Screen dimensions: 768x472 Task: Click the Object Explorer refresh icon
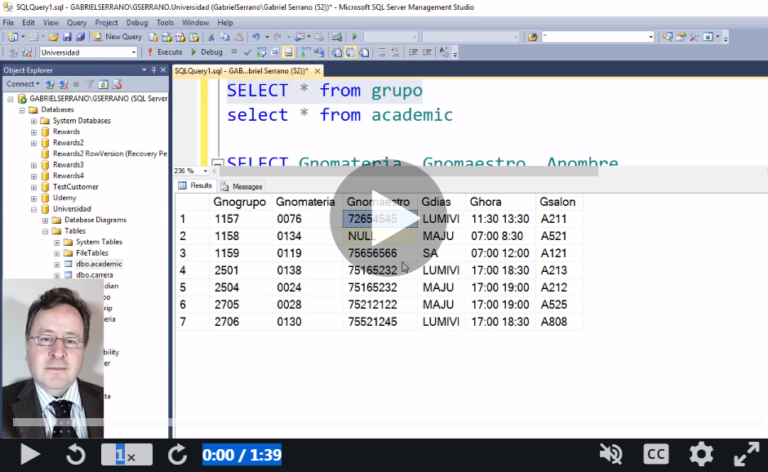coord(103,84)
